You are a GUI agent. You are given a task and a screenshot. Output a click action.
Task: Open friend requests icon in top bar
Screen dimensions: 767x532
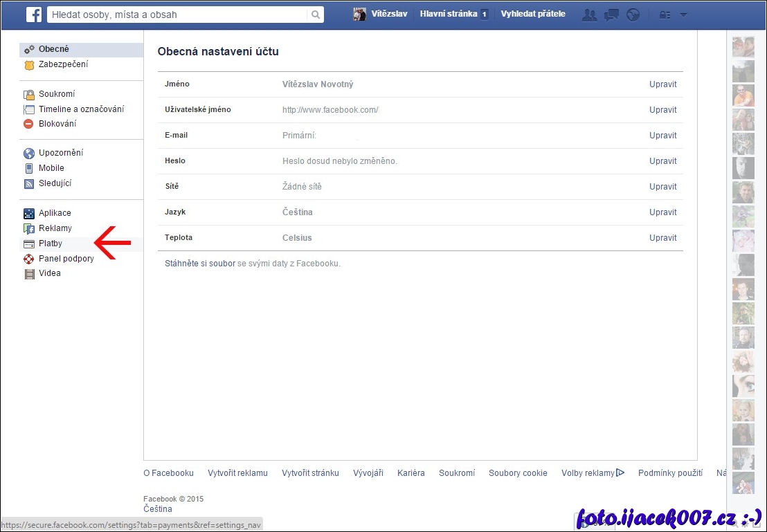pos(589,15)
